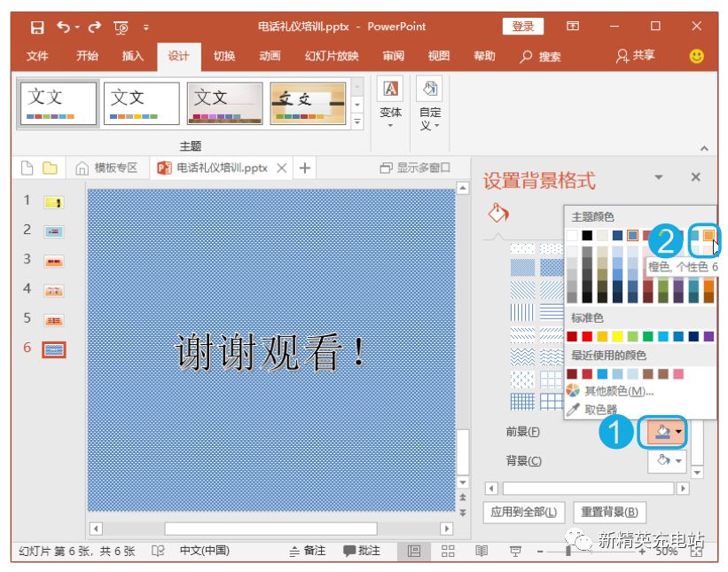Click the 搜索 search box
The height and width of the screenshot is (572, 728).
point(540,57)
